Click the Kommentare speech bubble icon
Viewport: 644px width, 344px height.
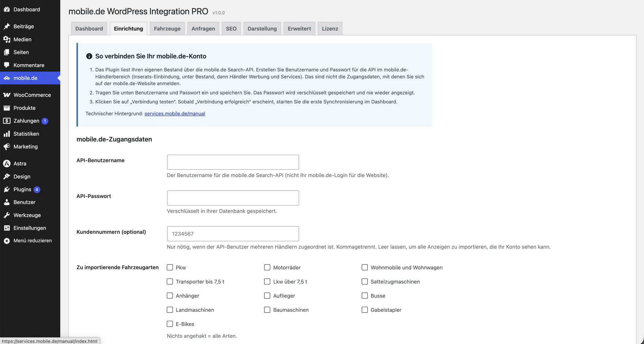click(x=7, y=65)
